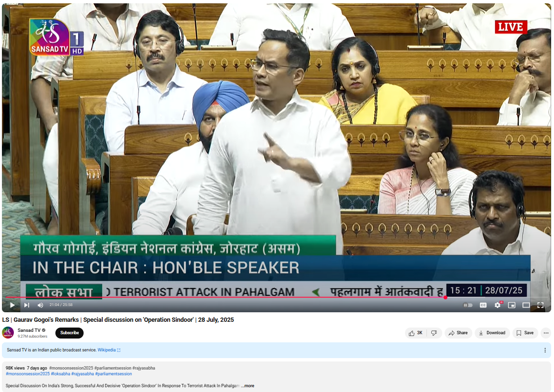Click the Play button in the video player
554x392 pixels.
11,305
